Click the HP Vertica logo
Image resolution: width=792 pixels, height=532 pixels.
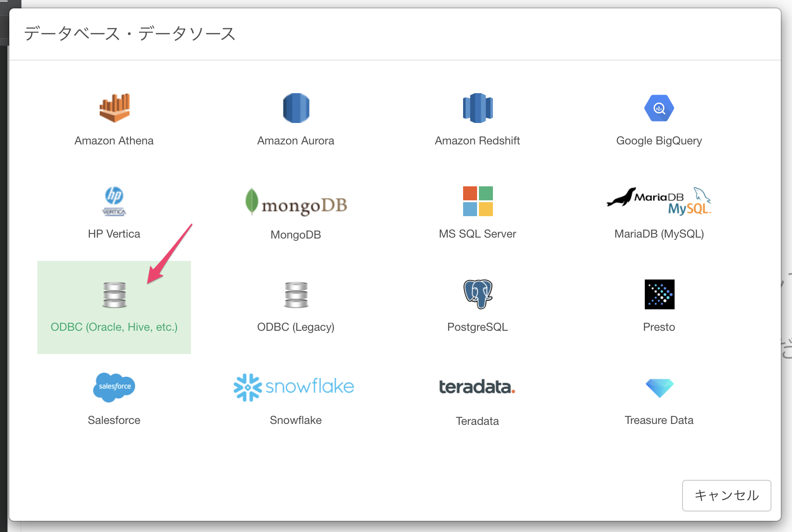point(114,201)
